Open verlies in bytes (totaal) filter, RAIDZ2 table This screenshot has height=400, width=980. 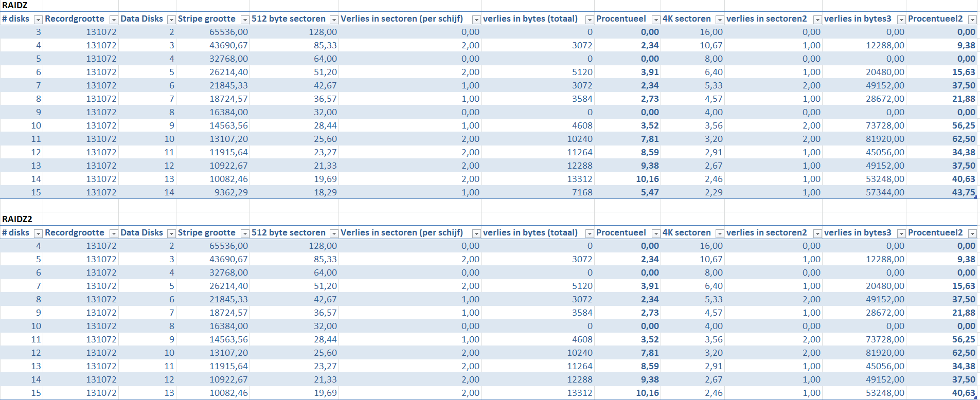[x=590, y=233]
